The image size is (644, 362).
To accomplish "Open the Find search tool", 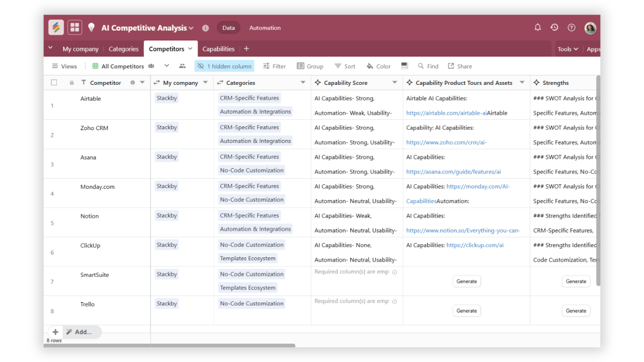I will 428,66.
